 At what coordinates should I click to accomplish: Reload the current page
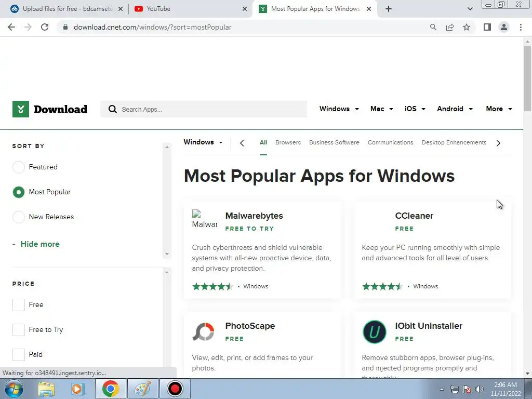click(x=45, y=27)
